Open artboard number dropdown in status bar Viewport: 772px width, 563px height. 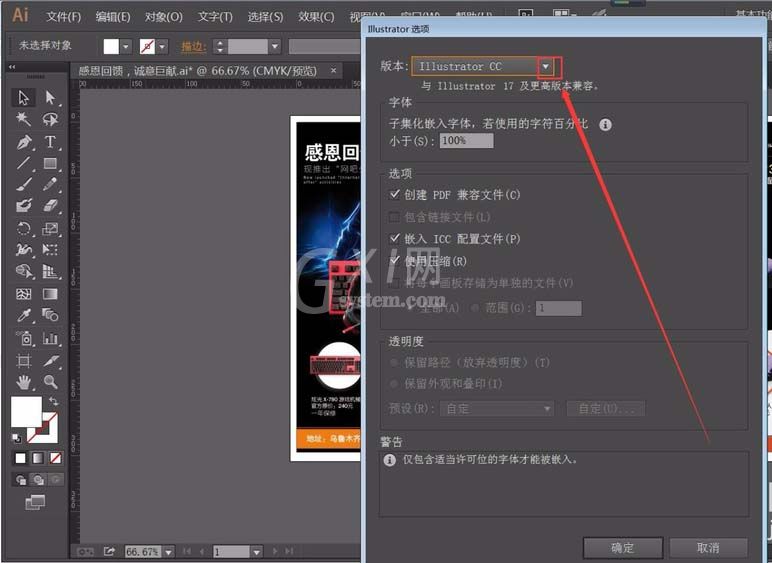(256, 552)
